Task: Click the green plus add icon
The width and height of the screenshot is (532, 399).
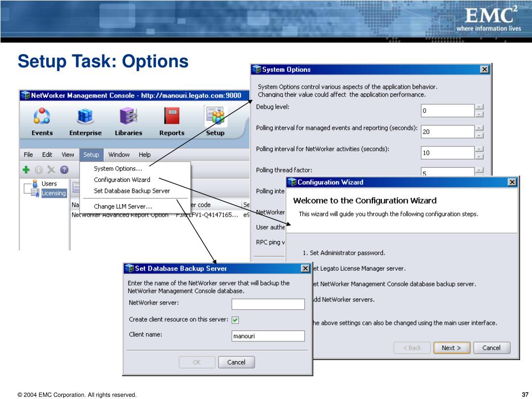Action: (x=26, y=169)
